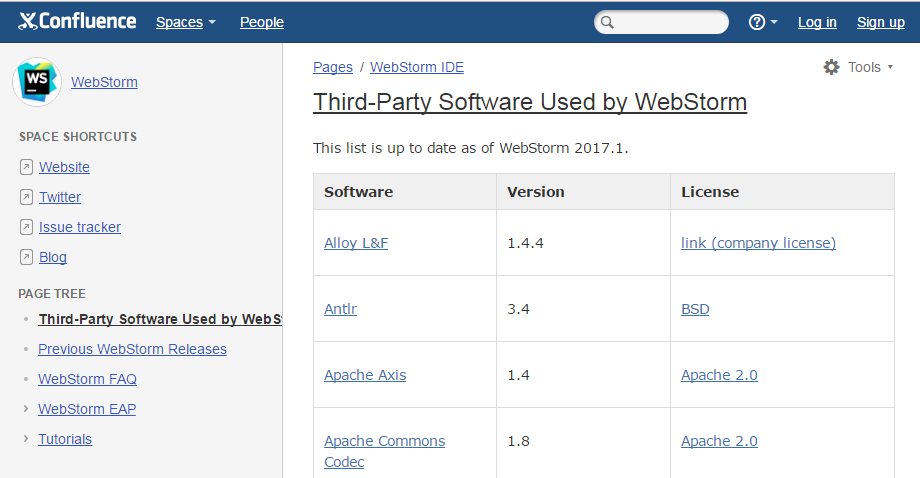Click the external link icon beside Twitter
Viewport: 920px width, 478px height.
point(26,197)
